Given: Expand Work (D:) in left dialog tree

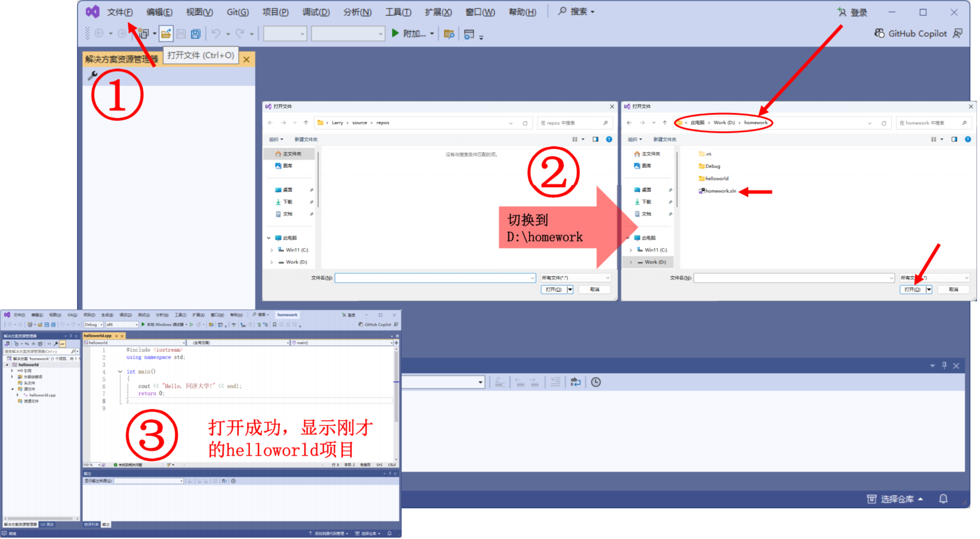Looking at the screenshot, I should point(271,263).
